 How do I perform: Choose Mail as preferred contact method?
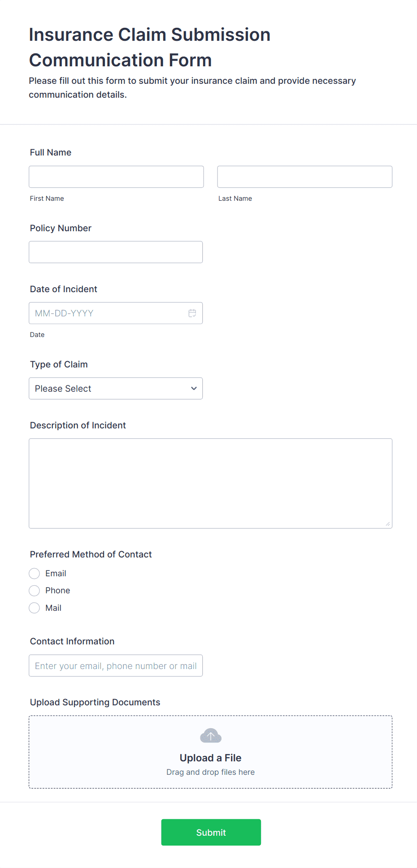(34, 608)
